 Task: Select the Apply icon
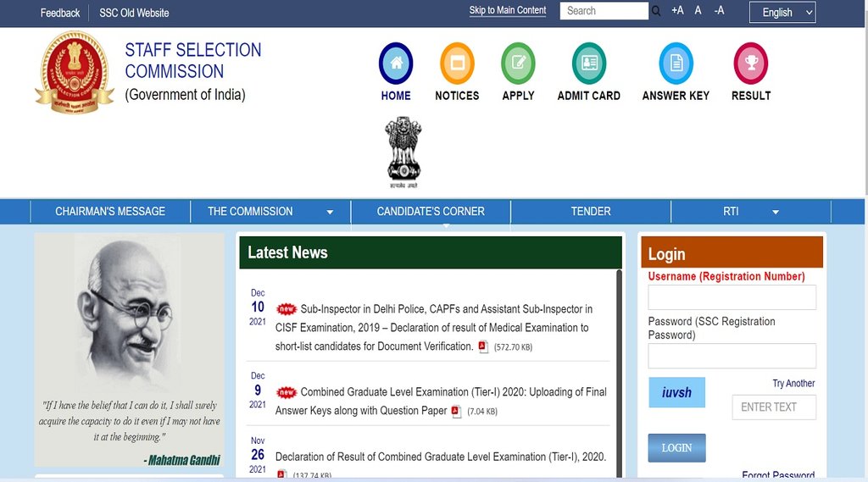[x=518, y=64]
